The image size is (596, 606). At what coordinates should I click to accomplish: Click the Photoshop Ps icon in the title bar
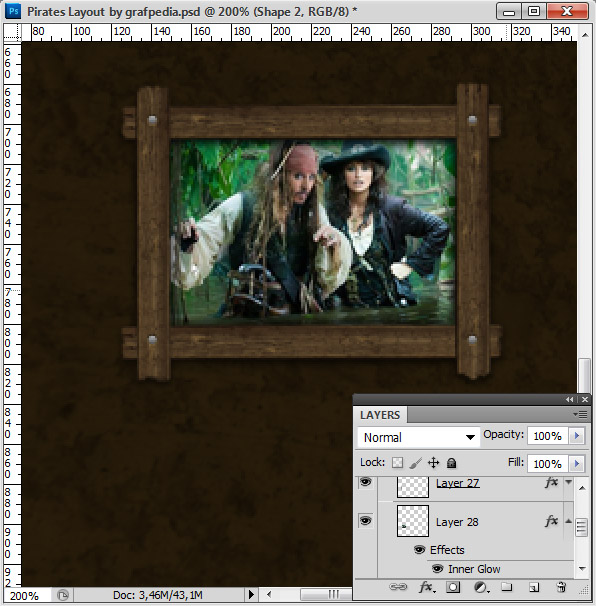13,11
